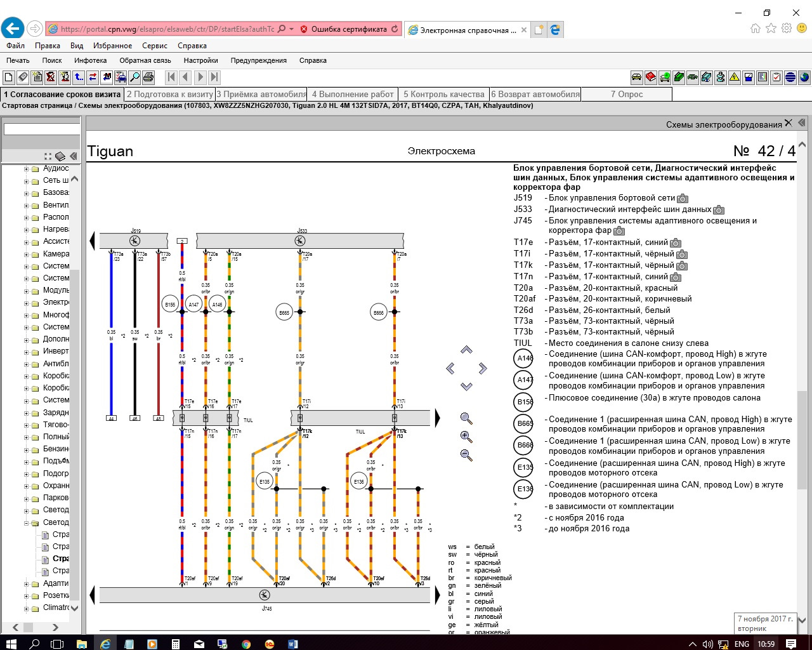
Task: Click the yellow high-voltage warning triangle icon
Action: tap(734, 77)
